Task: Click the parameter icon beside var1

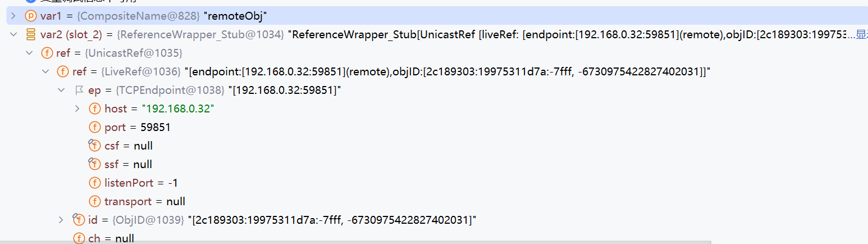Action: pyautogui.click(x=31, y=16)
